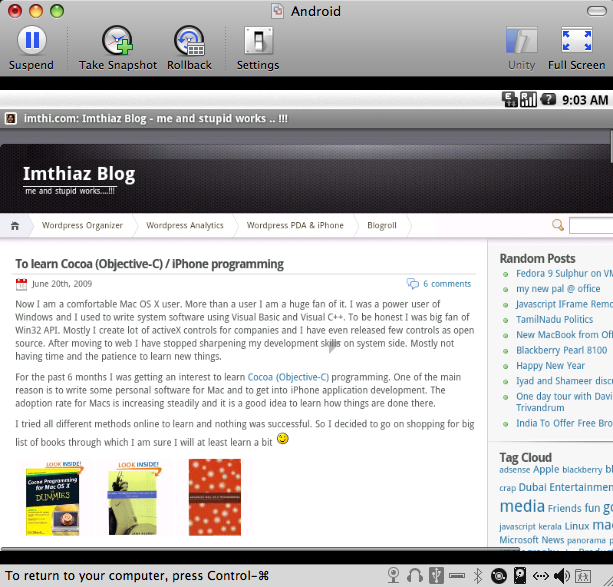This screenshot has width=613, height=587.
Task: Click the CD/DVD drive status icon
Action: coord(499,576)
